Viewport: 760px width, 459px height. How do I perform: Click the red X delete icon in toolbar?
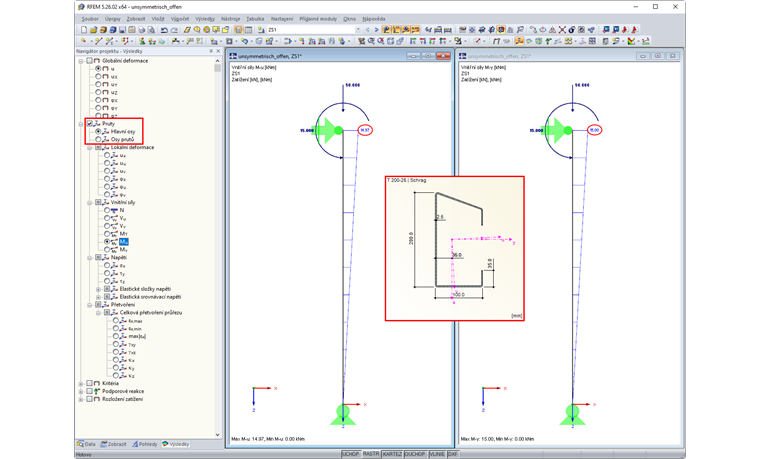[562, 30]
